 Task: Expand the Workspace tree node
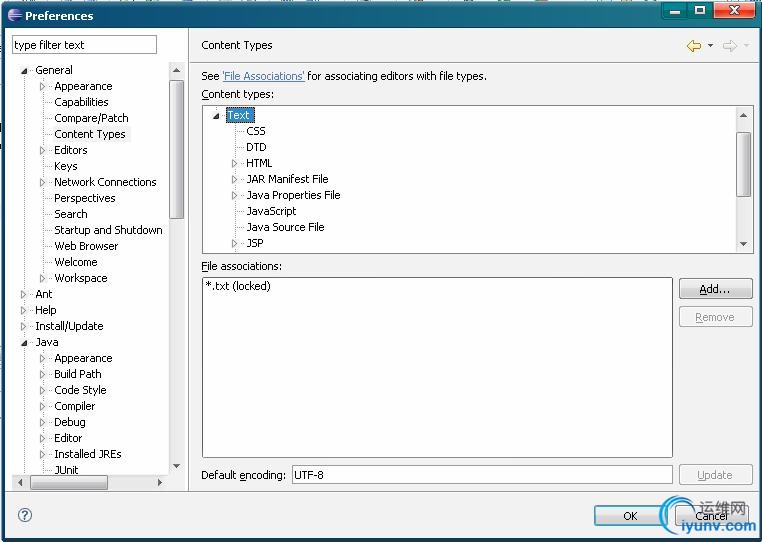[x=42, y=279]
